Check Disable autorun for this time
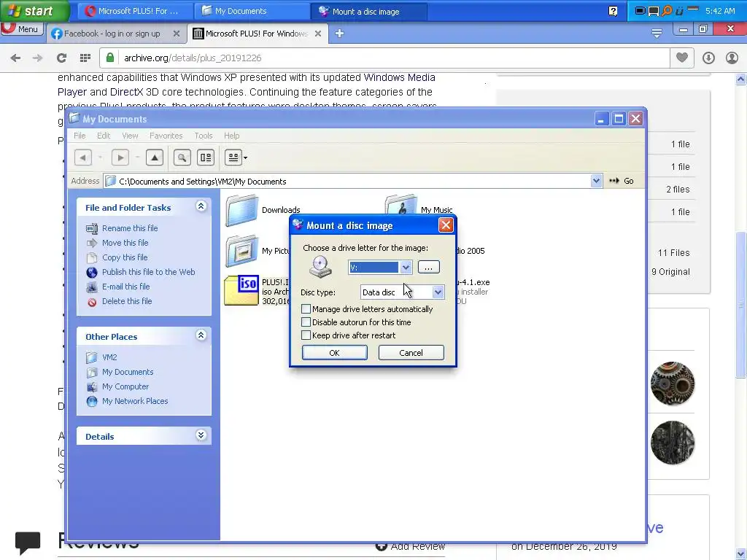This screenshot has height=560, width=747. point(306,322)
